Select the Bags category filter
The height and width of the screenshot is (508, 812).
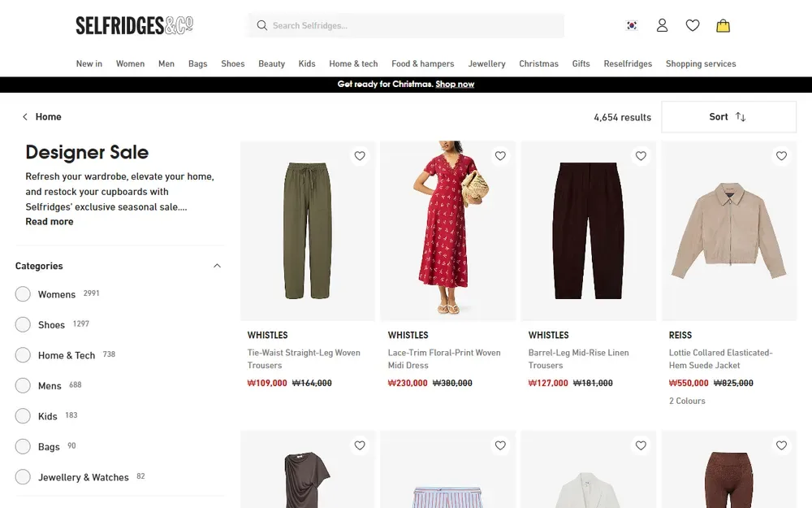[x=23, y=447]
